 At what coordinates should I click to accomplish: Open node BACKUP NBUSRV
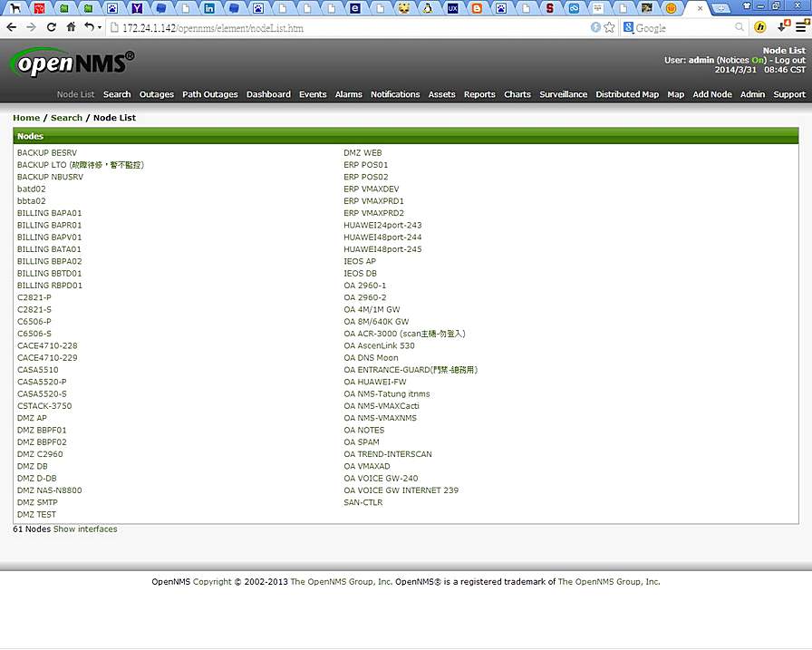[x=50, y=177]
